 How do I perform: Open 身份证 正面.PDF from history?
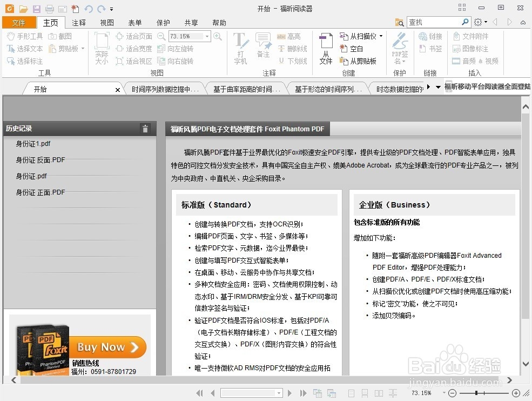41,192
